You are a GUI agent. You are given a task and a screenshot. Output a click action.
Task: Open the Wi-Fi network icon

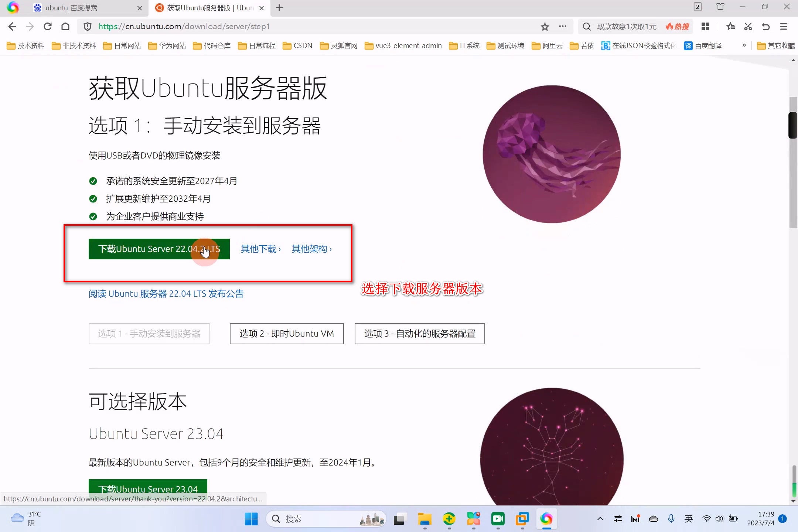tap(706, 519)
